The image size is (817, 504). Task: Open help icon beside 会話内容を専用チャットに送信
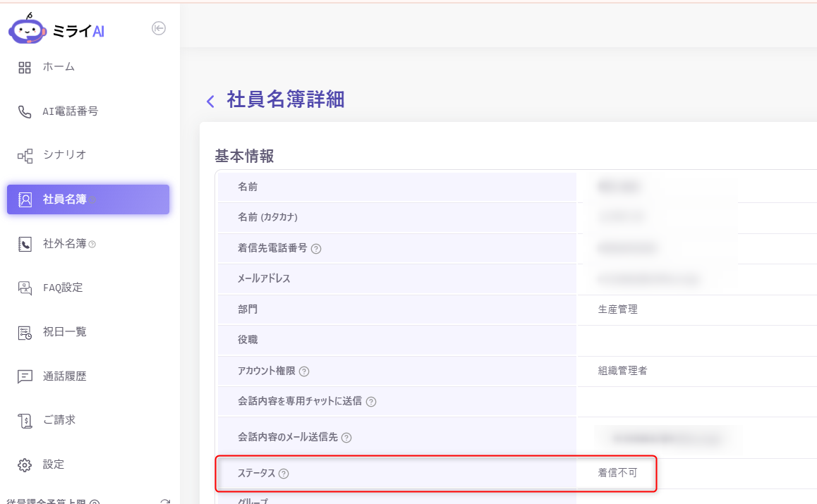371,402
